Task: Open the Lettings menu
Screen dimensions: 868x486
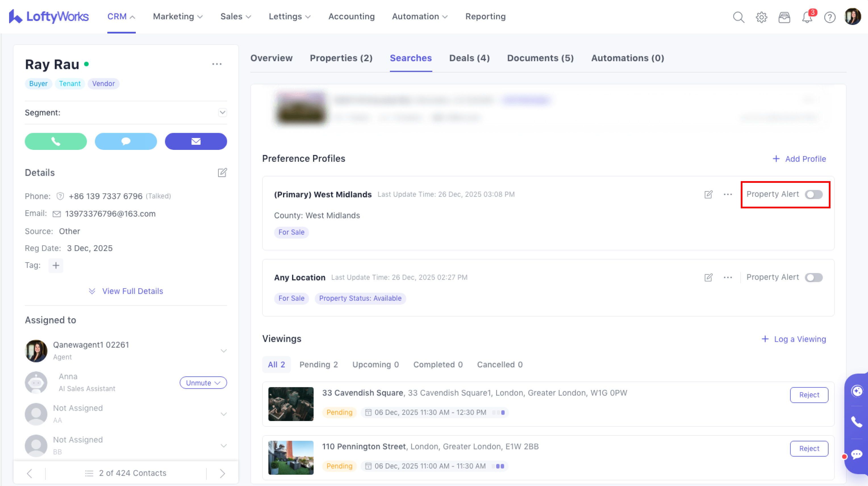Action: tap(289, 16)
